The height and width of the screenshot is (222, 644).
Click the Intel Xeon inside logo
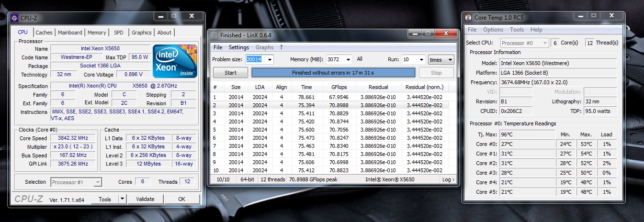click(174, 61)
